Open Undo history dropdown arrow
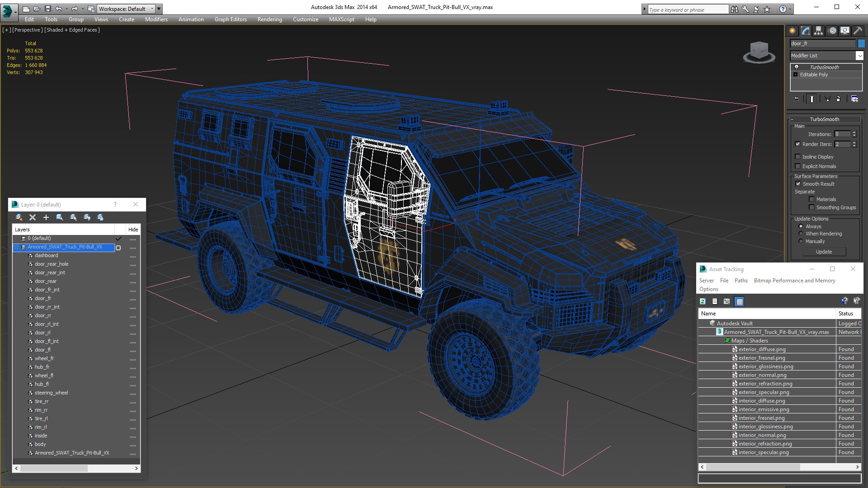This screenshot has height=488, width=868. 66,9
